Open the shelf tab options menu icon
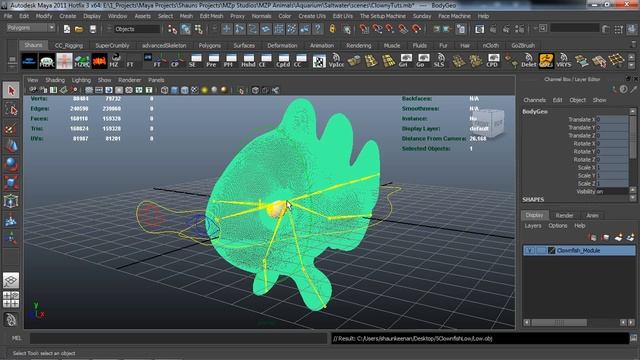 (12, 61)
